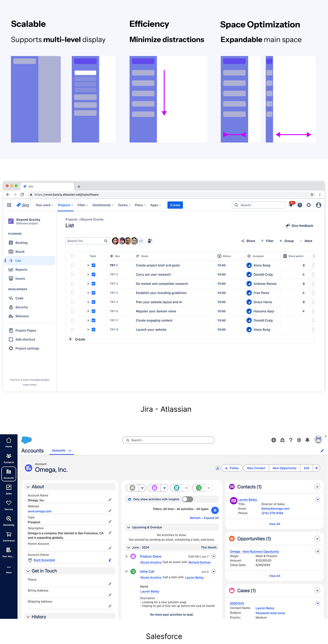Expand the TBT-7 row chevron
328x644 pixels.
(88, 320)
